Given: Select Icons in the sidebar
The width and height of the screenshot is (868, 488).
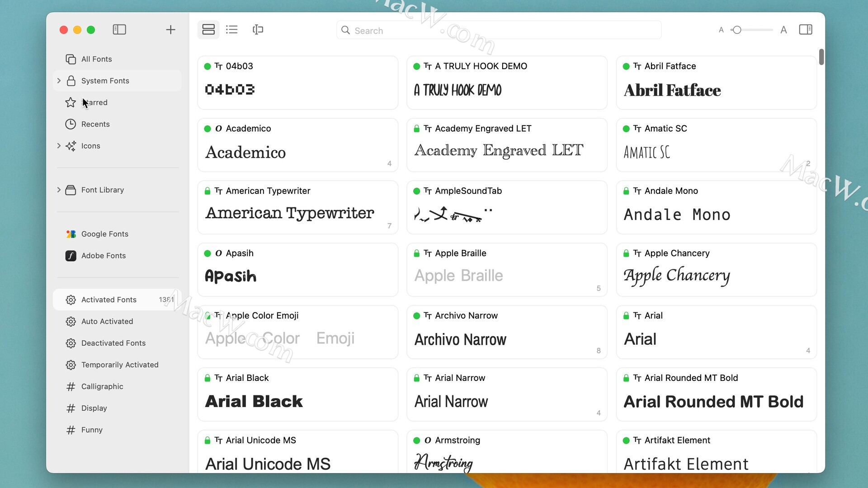Looking at the screenshot, I should [x=118, y=146].
